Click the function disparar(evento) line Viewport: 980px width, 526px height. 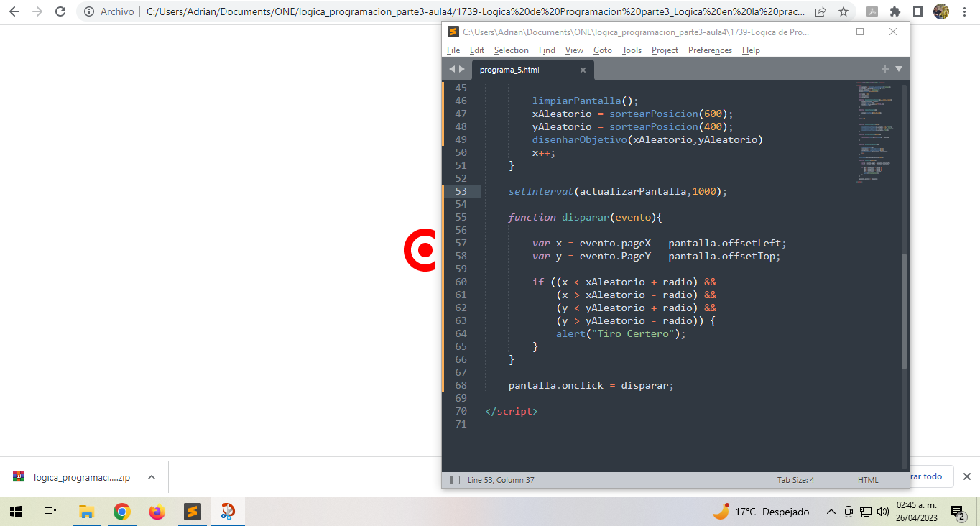tap(585, 217)
